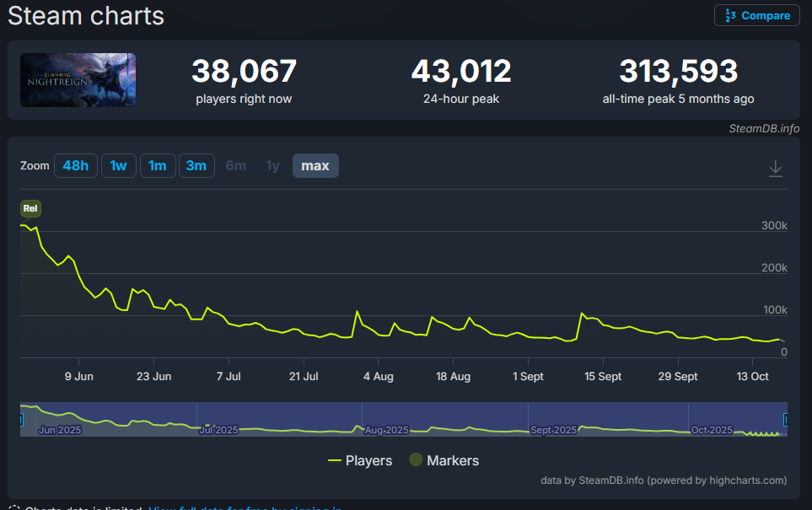
Task: Click the 1 Sept axis label
Action: click(528, 377)
